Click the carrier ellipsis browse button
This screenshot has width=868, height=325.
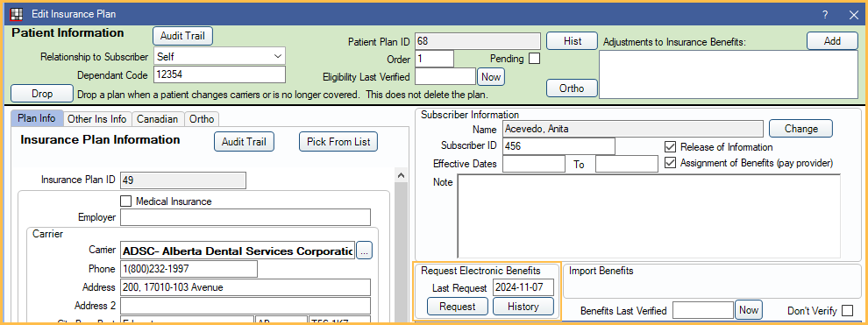pos(364,251)
